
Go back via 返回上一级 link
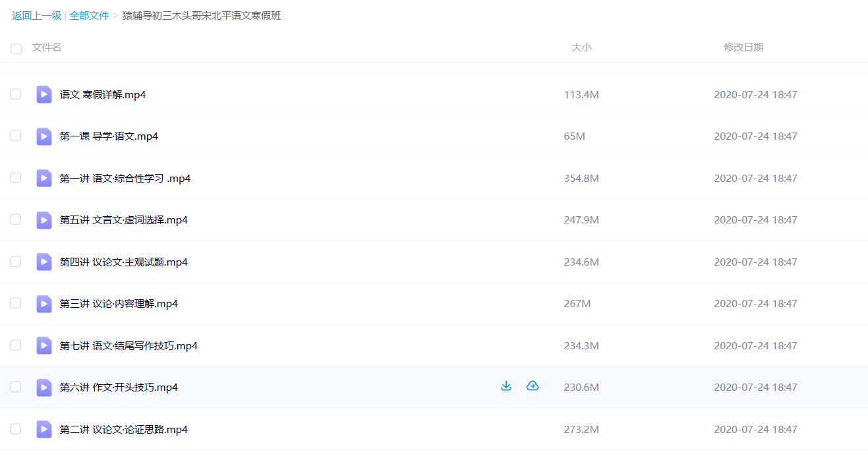pyautogui.click(x=36, y=15)
